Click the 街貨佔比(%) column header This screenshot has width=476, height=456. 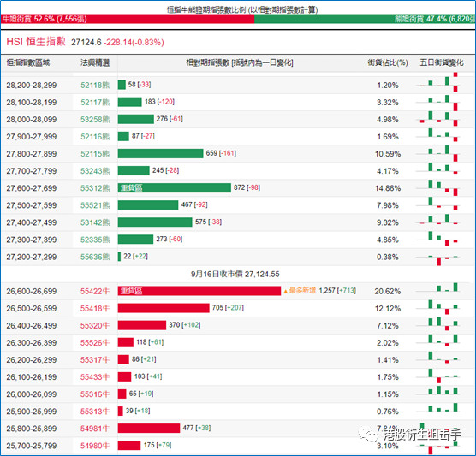pos(388,62)
